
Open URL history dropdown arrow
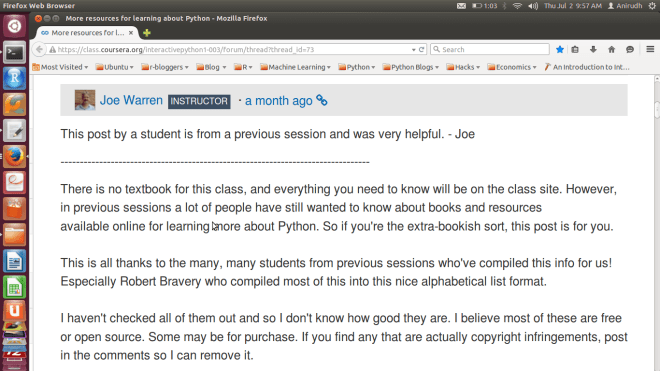pyautogui.click(x=413, y=50)
